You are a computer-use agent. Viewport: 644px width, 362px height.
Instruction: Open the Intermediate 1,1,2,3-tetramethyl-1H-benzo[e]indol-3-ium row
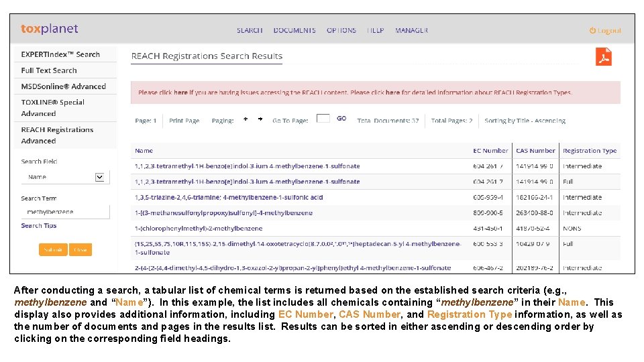coord(248,166)
